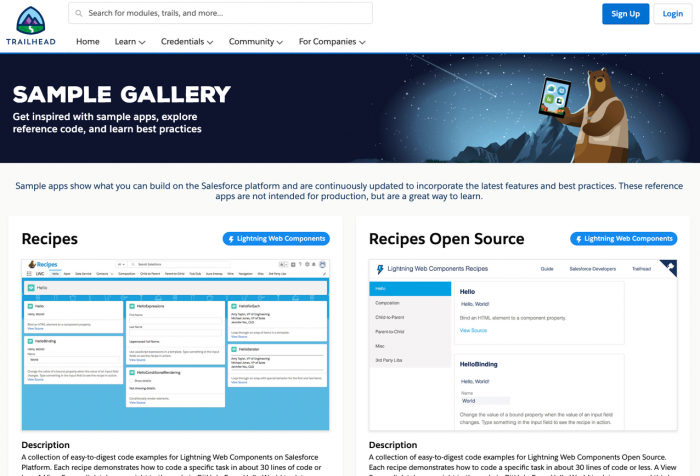Click the Recipes app icon in left screenshot

(x=32, y=264)
